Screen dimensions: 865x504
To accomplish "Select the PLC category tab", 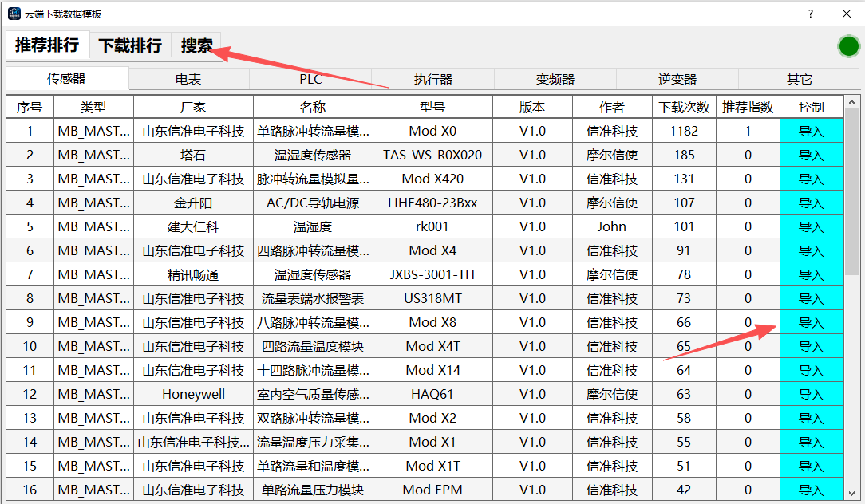I will click(x=310, y=80).
